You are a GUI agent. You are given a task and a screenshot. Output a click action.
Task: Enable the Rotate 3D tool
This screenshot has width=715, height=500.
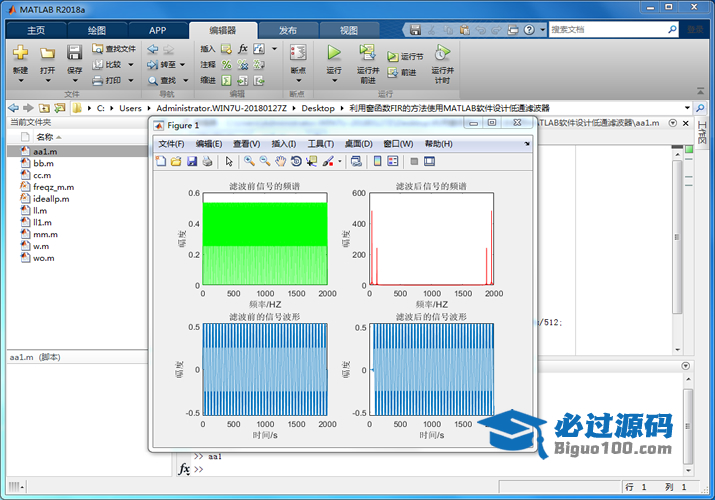(x=296, y=161)
